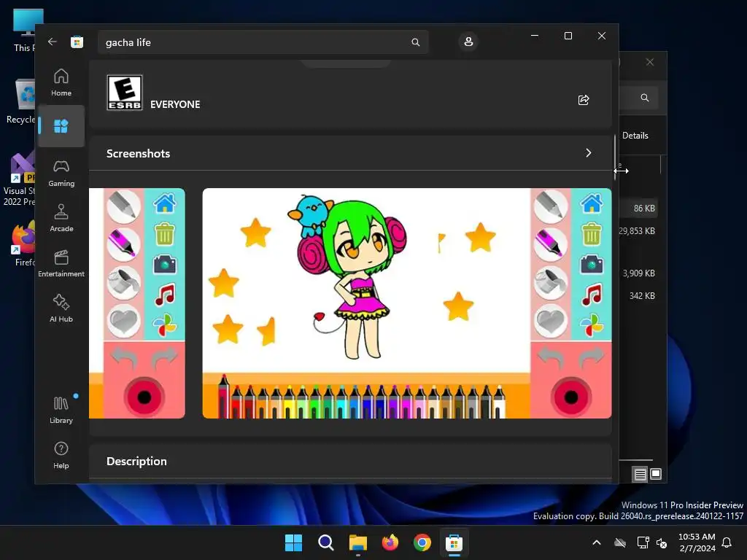Screen dimensions: 747x560
Task: Switch to large icons view in background window
Action: click(656, 474)
